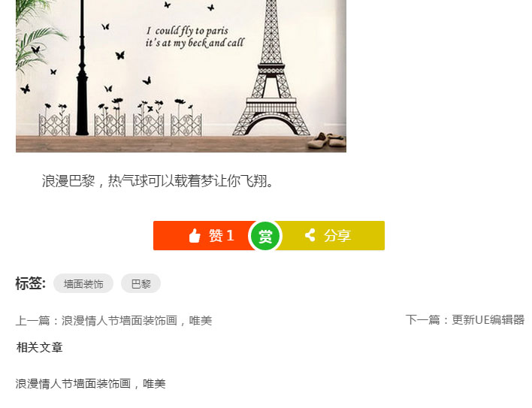The height and width of the screenshot is (408, 532).
Task: Click the yellow 分享 button text
Action: 337,235
